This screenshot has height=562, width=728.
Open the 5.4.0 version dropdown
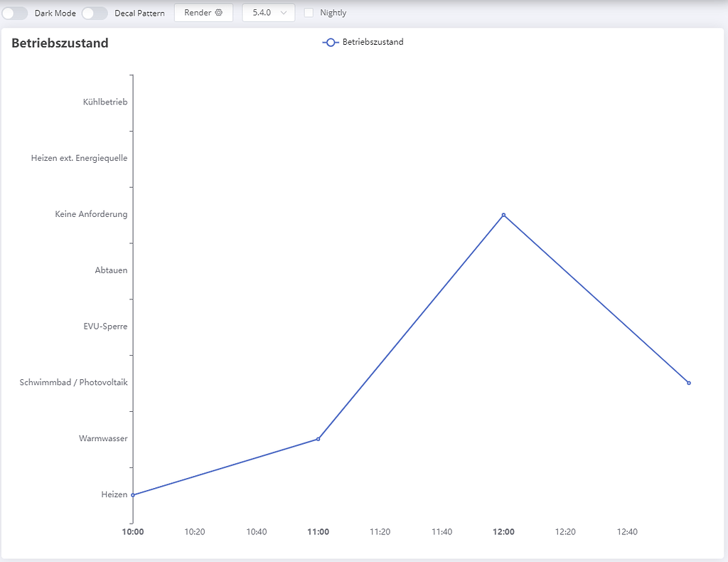(268, 12)
